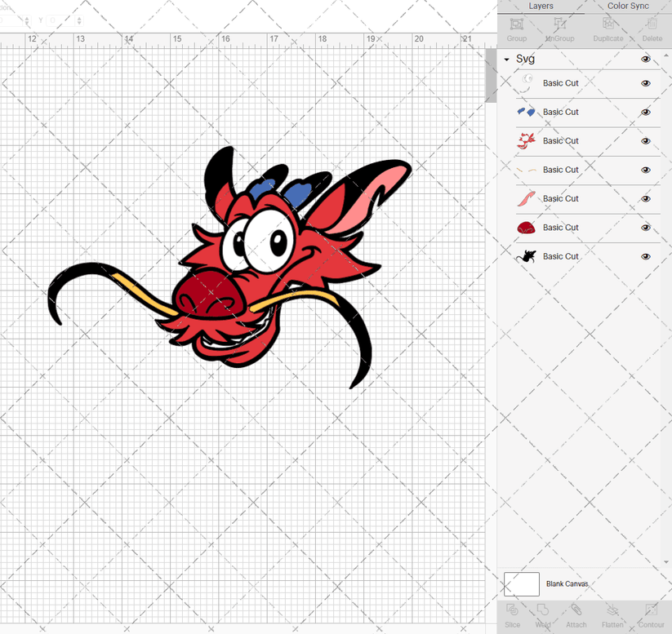
Task: Hide the entire Svg group
Action: [646, 59]
